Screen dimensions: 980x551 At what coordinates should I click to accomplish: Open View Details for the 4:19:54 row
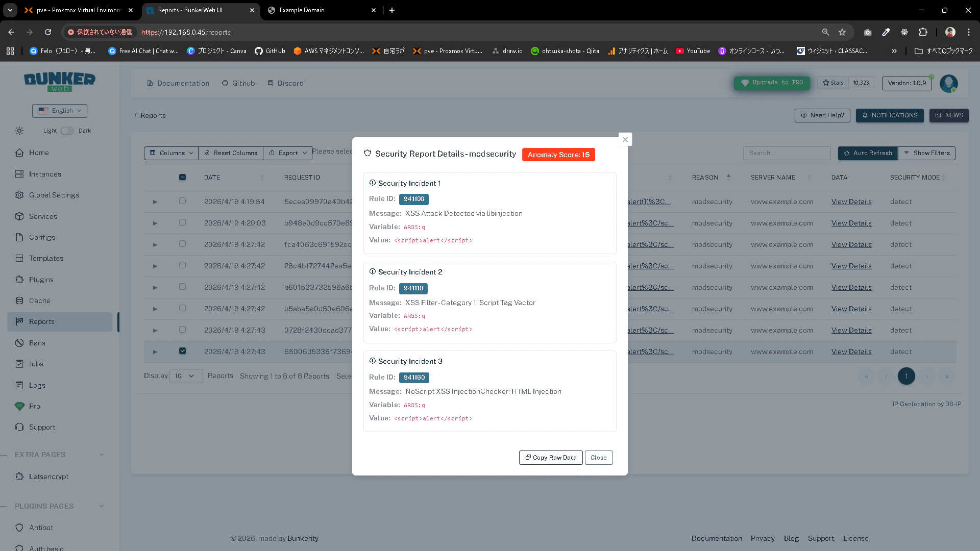pyautogui.click(x=851, y=202)
